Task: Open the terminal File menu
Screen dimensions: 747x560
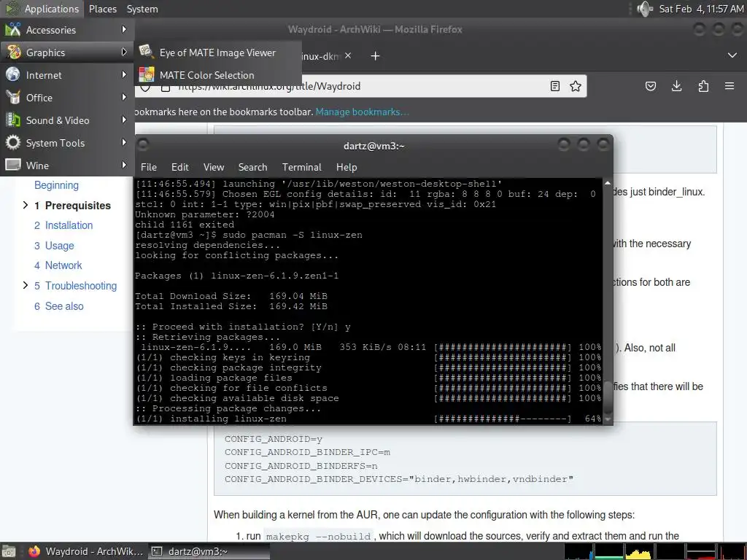Action: [x=149, y=167]
